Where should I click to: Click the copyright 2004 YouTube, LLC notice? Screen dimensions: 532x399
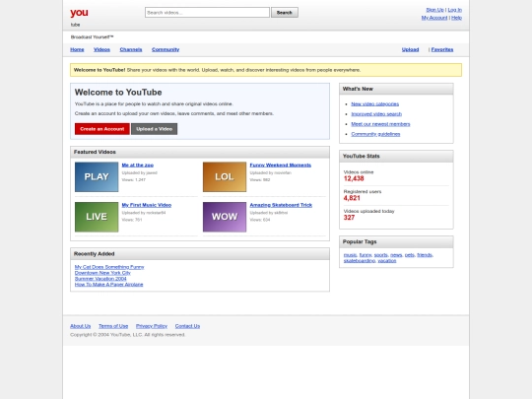[x=127, y=335]
